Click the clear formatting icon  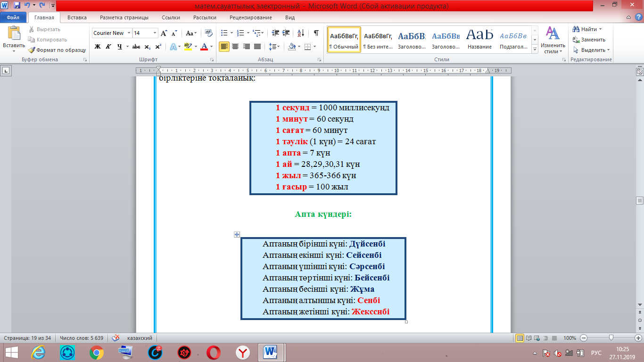click(209, 33)
